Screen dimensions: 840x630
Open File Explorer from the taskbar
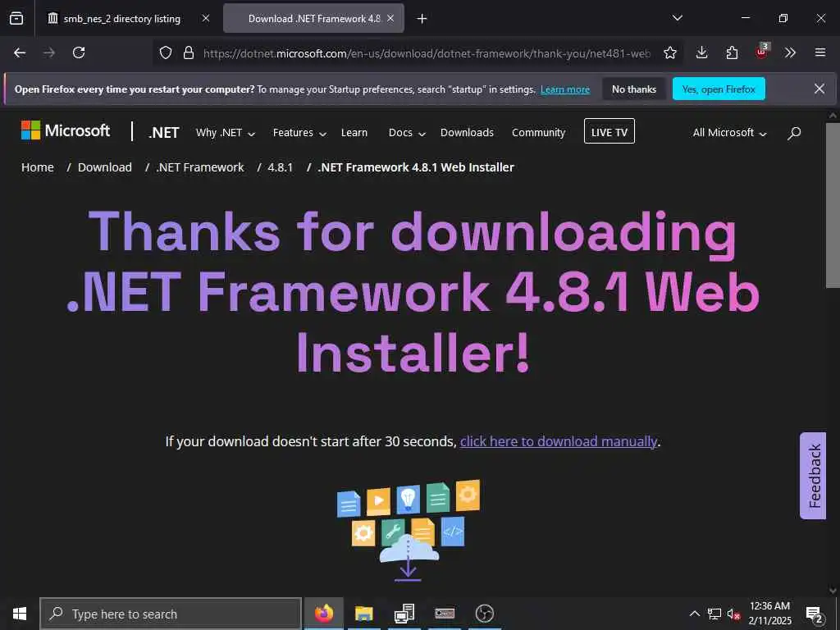(363, 614)
